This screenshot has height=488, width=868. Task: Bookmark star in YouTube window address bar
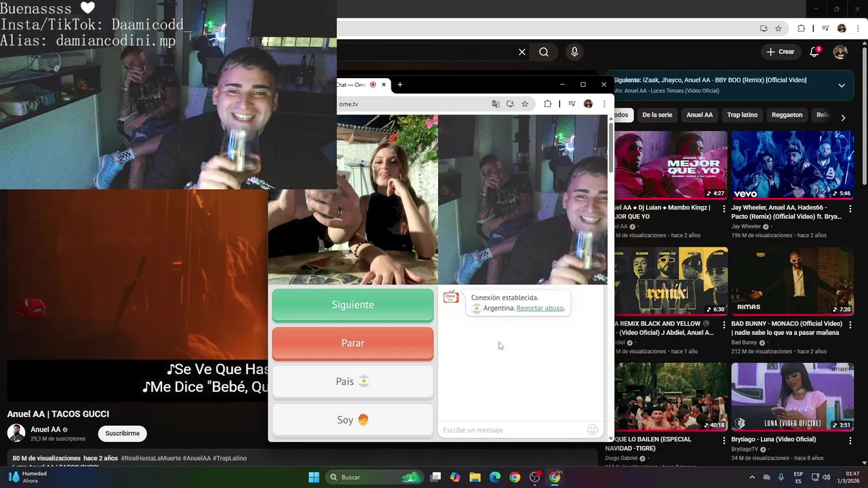coord(778,28)
